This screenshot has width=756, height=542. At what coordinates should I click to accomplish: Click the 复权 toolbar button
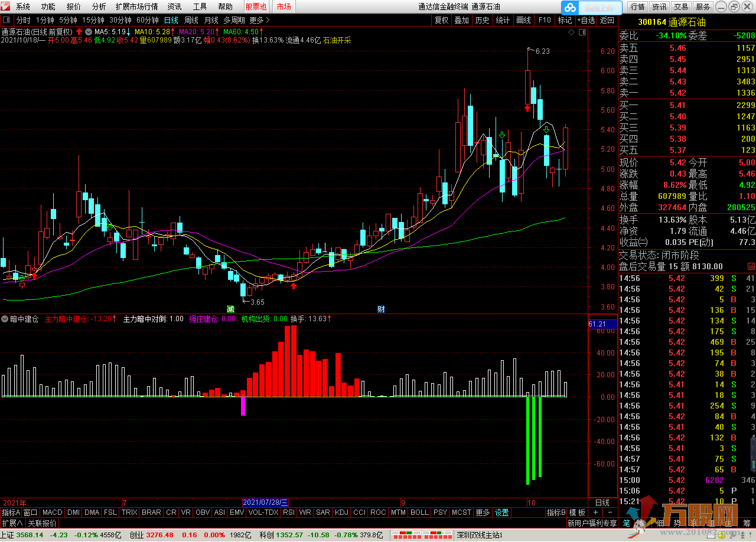(x=442, y=20)
